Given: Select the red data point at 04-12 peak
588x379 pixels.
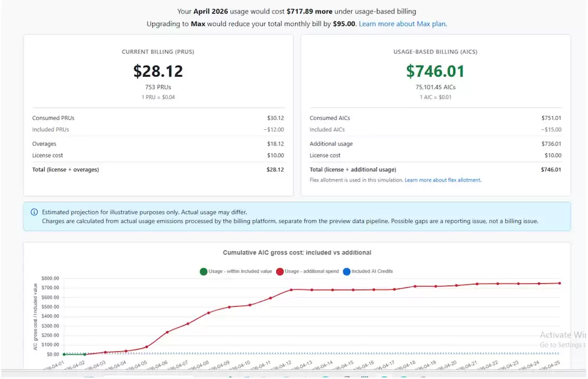Looking at the screenshot, I should tap(292, 290).
